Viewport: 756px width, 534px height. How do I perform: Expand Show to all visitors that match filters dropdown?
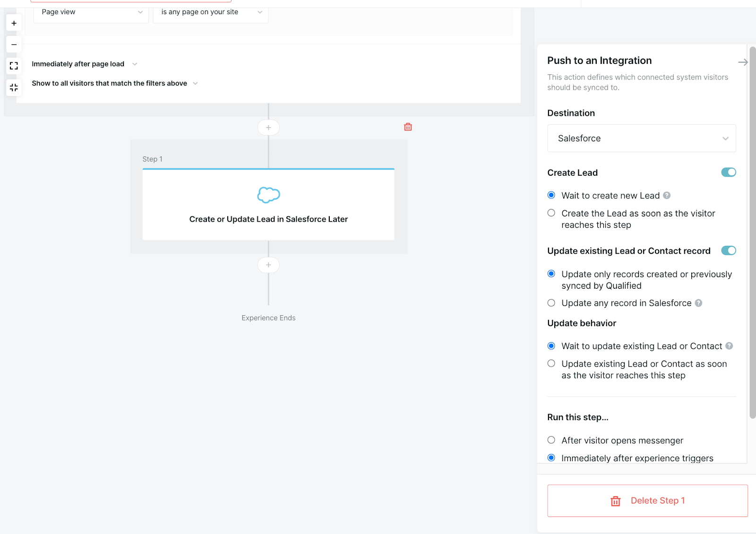115,83
